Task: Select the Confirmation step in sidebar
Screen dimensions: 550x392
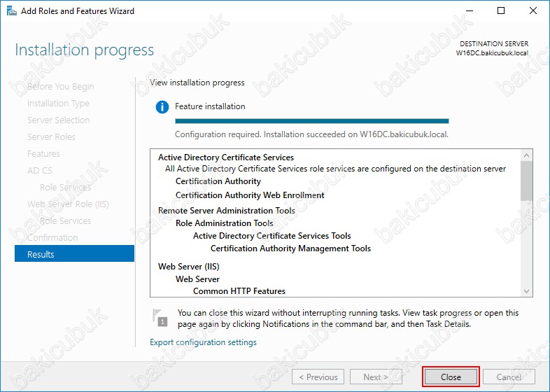Action: (x=52, y=237)
